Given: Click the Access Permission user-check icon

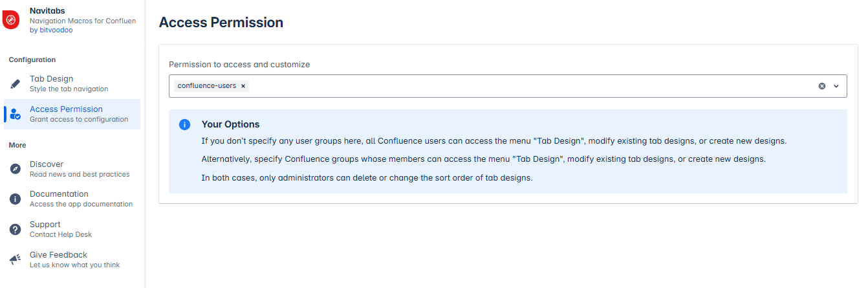Looking at the screenshot, I should [16, 115].
